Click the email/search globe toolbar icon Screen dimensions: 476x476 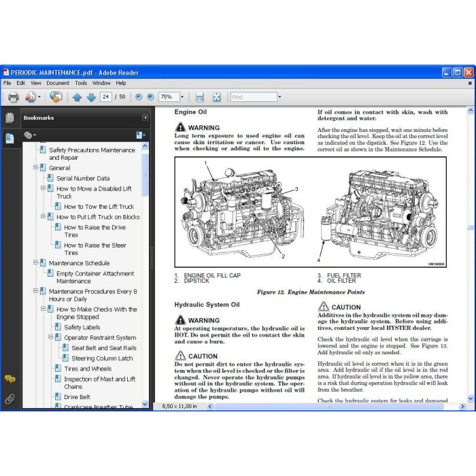56,97
